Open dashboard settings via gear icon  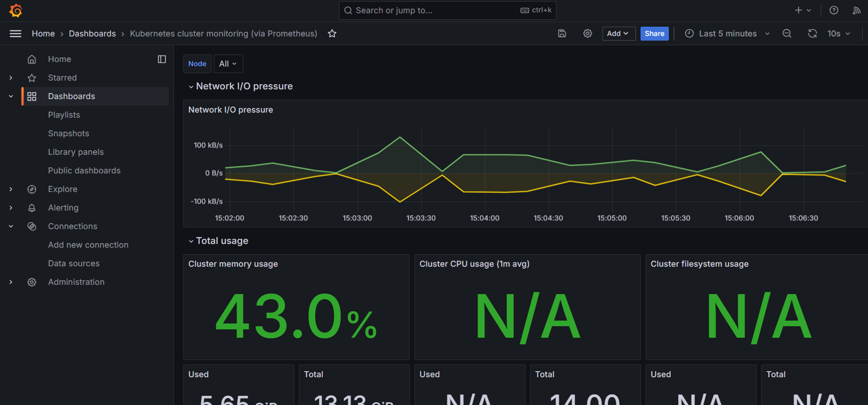pos(587,33)
